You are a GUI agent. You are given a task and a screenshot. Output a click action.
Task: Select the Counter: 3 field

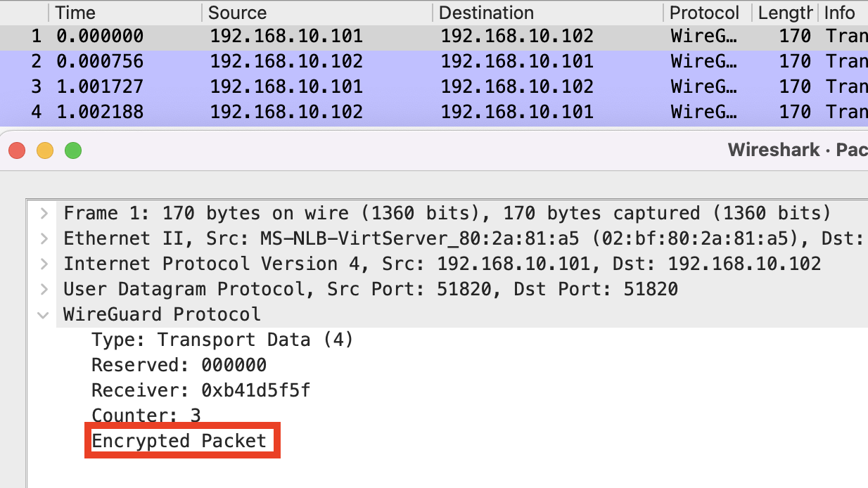[x=146, y=415]
